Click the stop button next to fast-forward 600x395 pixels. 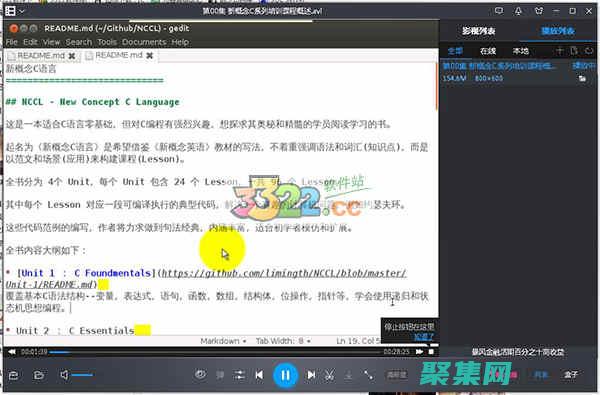pyautogui.click(x=431, y=352)
